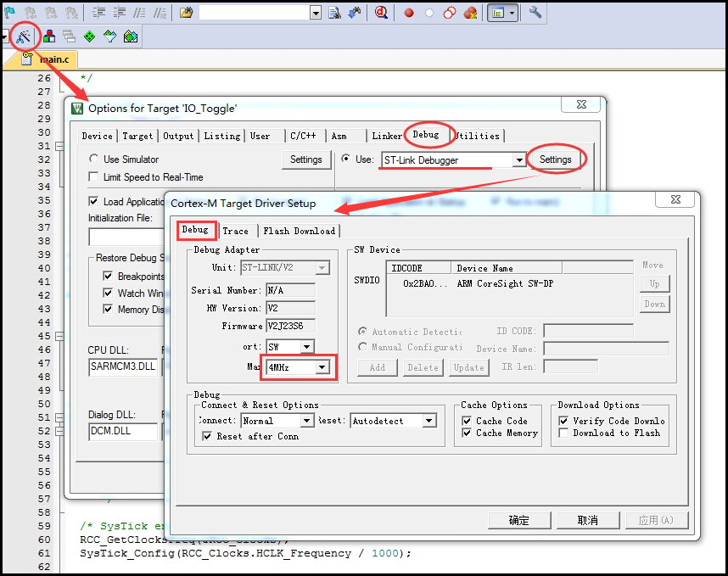The height and width of the screenshot is (576, 728).
Task: Uncheck the Cache Code option
Action: tap(467, 421)
